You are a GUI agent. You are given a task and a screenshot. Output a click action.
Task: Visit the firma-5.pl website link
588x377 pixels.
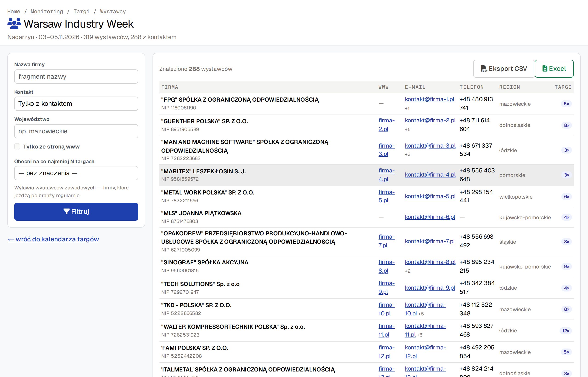pyautogui.click(x=387, y=196)
